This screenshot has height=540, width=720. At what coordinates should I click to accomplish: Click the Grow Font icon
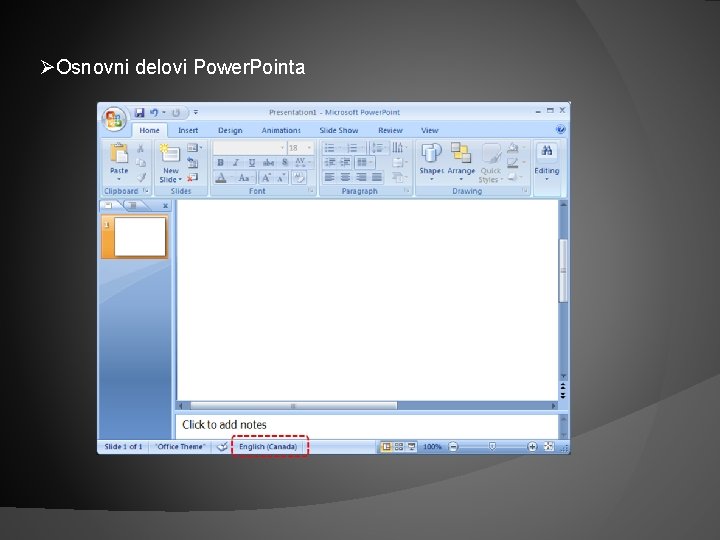click(x=266, y=178)
